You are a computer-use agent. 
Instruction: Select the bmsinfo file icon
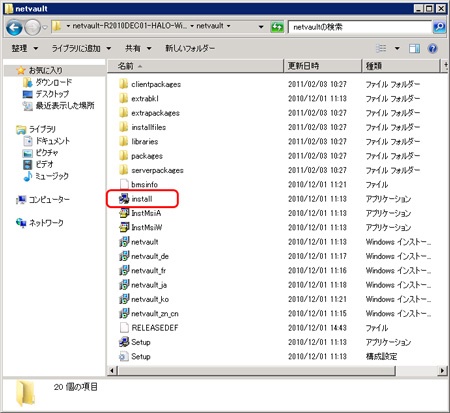coord(124,184)
